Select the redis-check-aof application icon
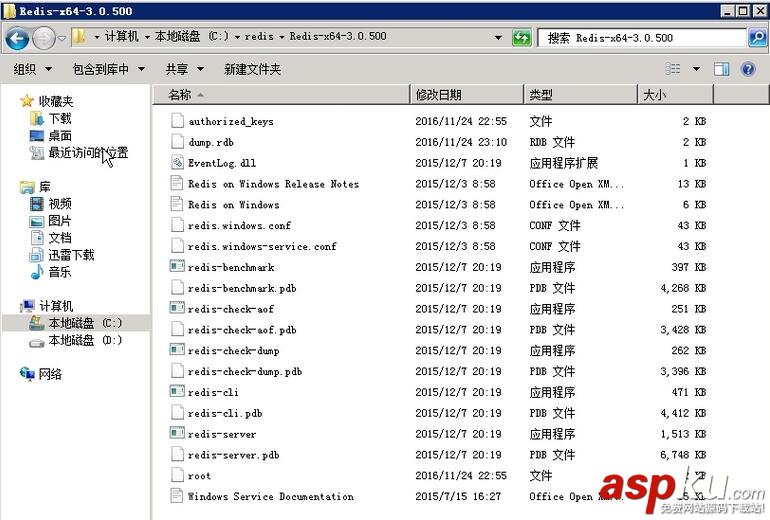770x520 pixels. (177, 308)
